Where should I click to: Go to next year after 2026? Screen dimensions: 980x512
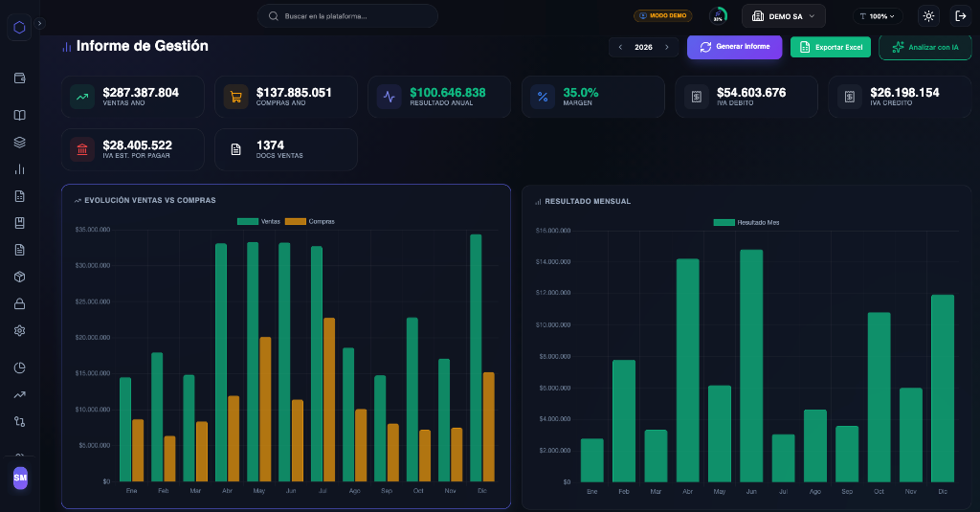pyautogui.click(x=667, y=47)
